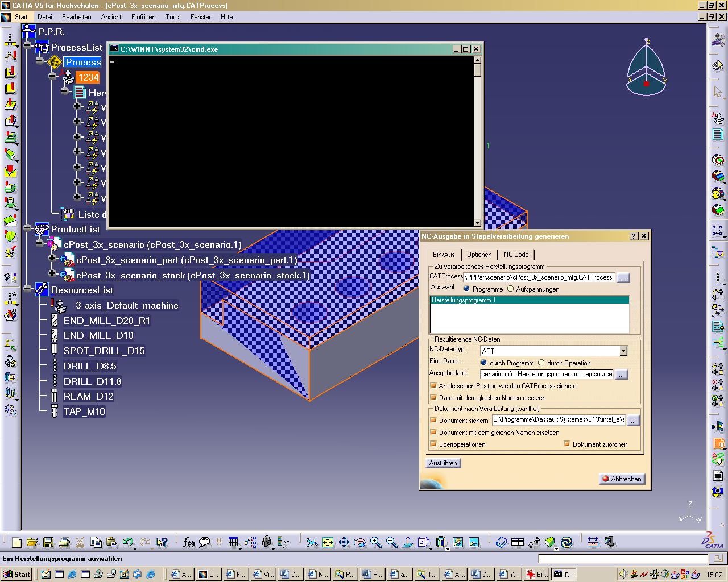The image size is (728, 582).
Task: Click the system clock showing 15:07
Action: 714,575
